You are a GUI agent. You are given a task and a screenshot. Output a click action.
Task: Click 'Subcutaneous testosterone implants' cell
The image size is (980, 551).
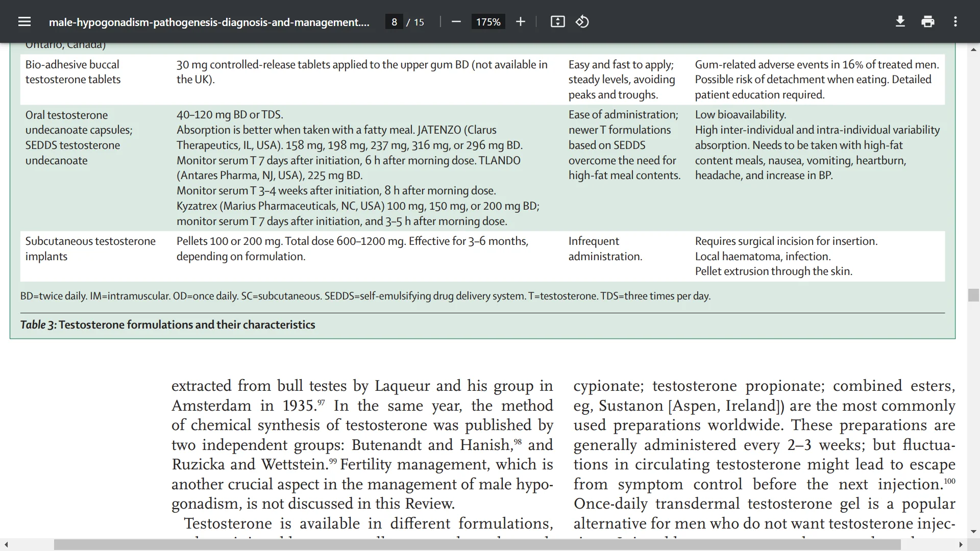tap(90, 248)
